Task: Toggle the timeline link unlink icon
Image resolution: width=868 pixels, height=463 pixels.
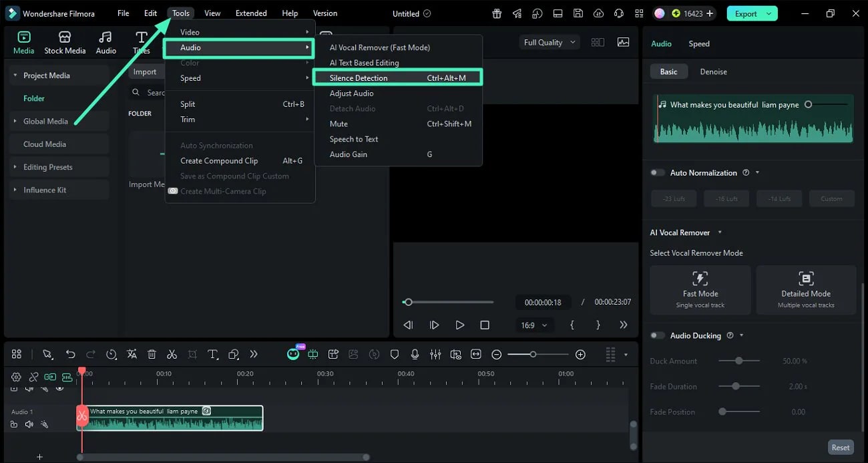Action: pos(33,377)
